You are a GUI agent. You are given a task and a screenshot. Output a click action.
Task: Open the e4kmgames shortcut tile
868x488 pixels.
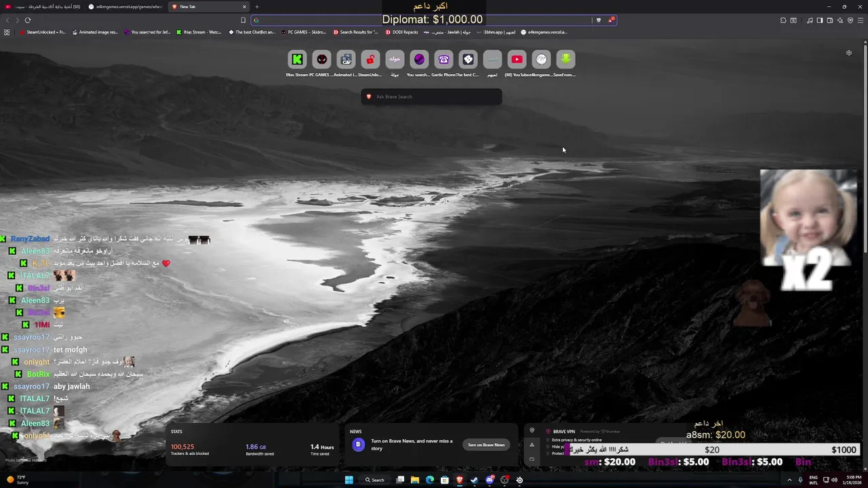[x=541, y=60]
